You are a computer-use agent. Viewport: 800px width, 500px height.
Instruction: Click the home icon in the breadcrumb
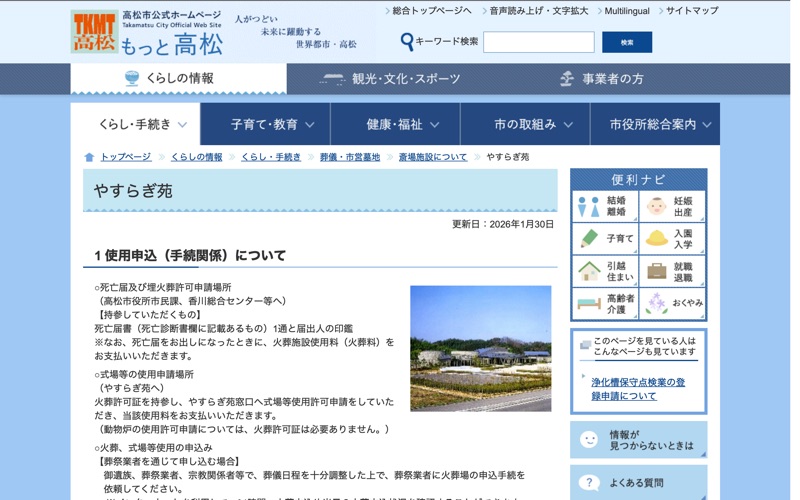click(89, 157)
